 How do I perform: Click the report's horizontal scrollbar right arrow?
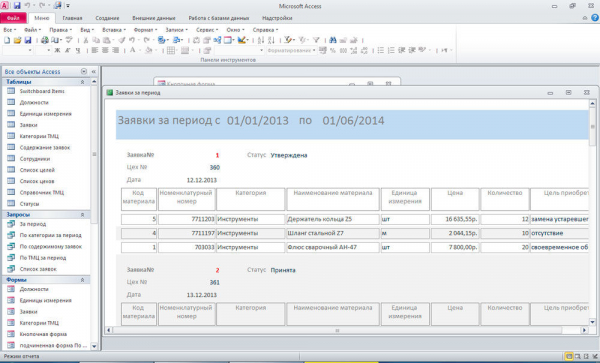[584, 330]
